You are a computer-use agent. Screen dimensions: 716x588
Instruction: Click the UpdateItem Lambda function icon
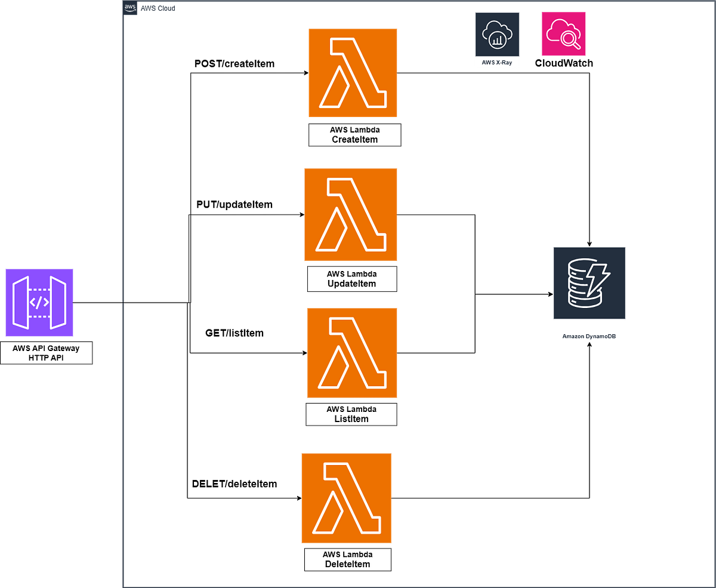coord(351,214)
